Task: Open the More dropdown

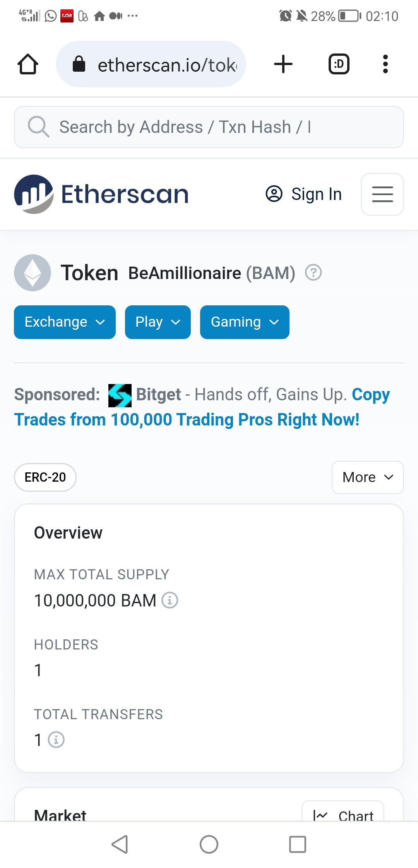Action: pyautogui.click(x=367, y=477)
